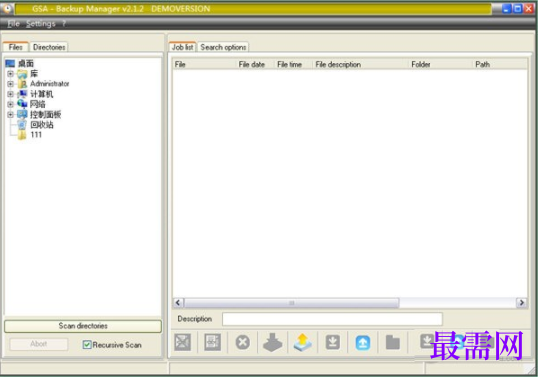The height and width of the screenshot is (377, 542).
Task: Open the File menu
Action: click(x=13, y=23)
